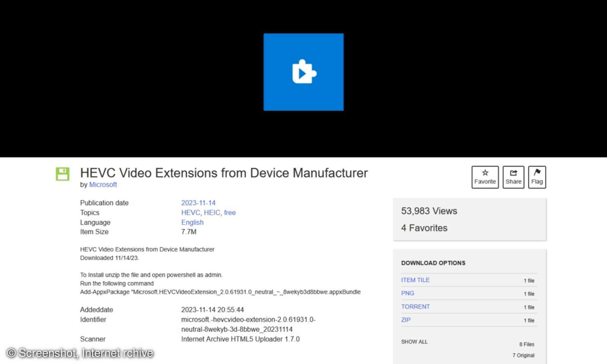Open the HEVC topic link
The width and height of the screenshot is (607, 364).
click(x=190, y=212)
